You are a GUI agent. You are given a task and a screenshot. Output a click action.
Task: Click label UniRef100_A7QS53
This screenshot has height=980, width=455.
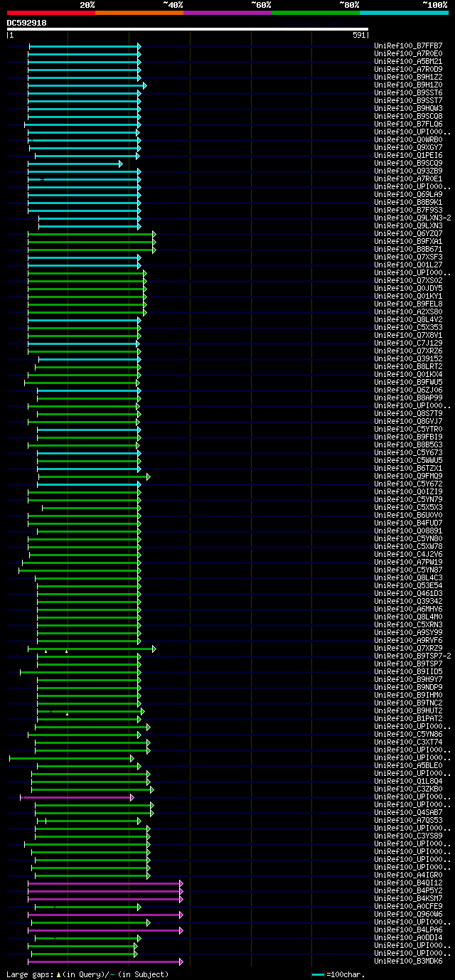click(408, 820)
